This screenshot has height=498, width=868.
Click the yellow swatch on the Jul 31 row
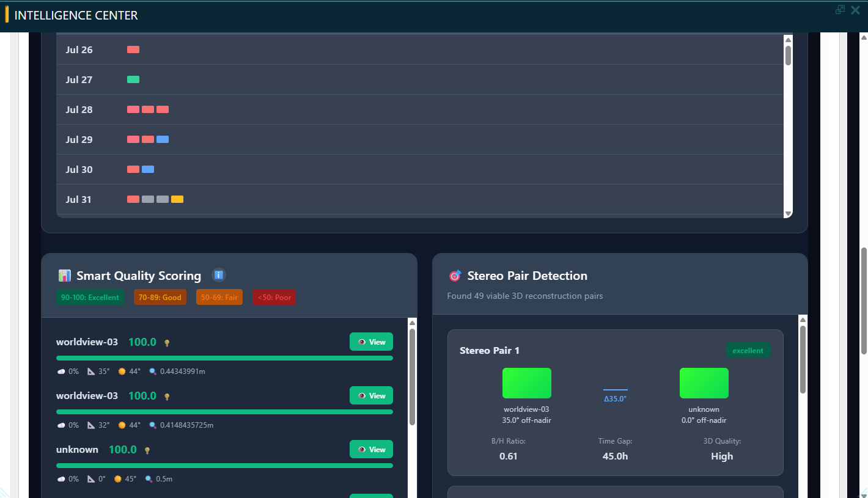coord(177,199)
